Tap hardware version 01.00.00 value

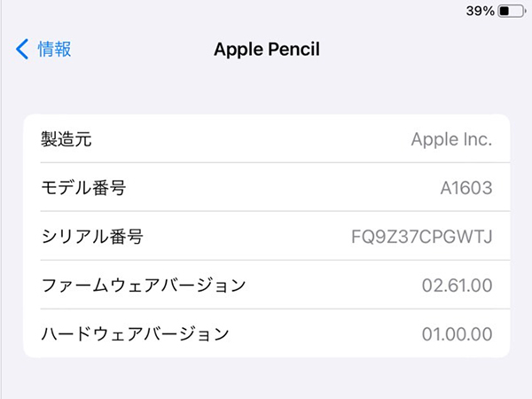click(x=456, y=334)
